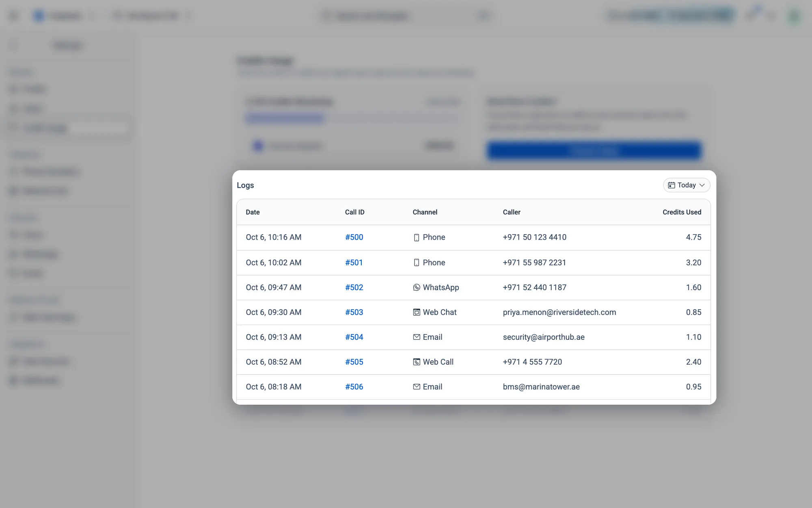812x508 pixels.
Task: Click the Caller column header
Action: [x=512, y=212]
